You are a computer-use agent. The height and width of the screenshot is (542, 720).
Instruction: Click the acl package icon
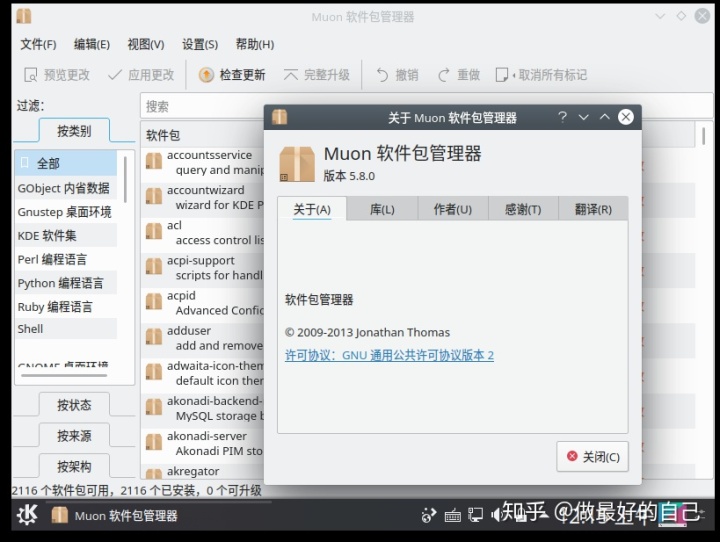coord(154,231)
